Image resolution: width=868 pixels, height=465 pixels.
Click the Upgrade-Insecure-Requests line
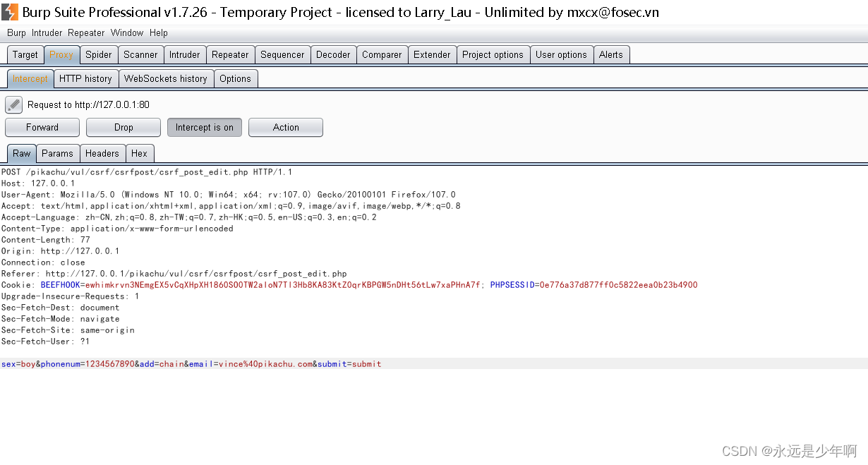coord(71,296)
